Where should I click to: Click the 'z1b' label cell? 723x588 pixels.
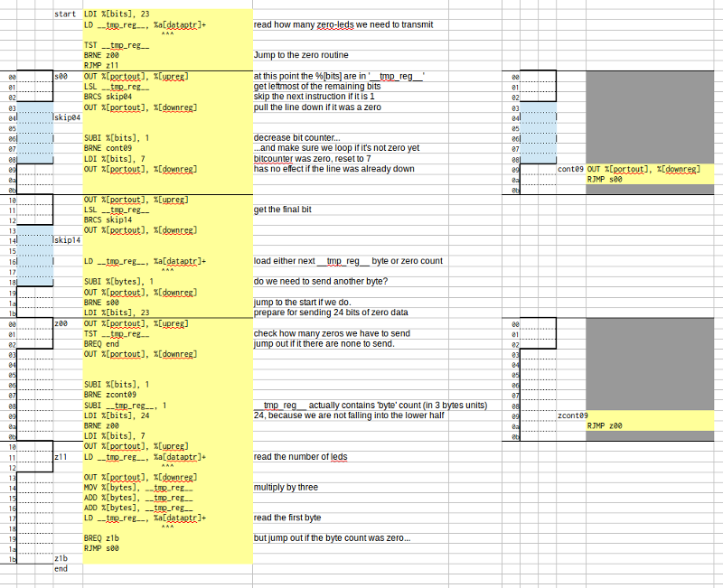(61, 558)
